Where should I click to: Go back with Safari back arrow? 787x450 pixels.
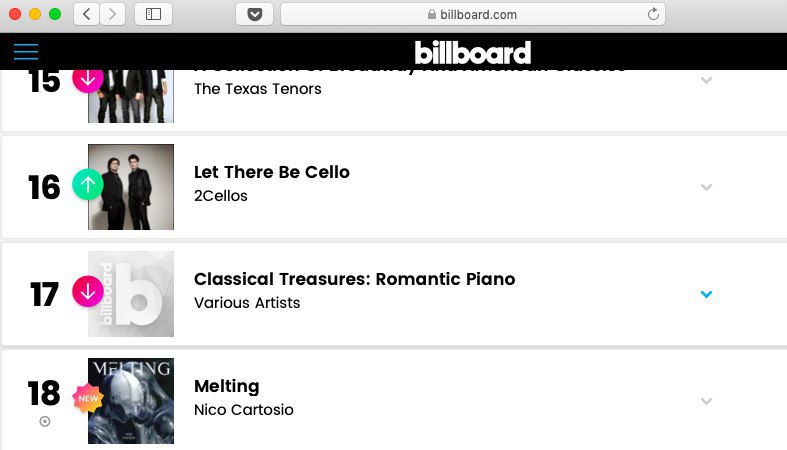pyautogui.click(x=86, y=14)
